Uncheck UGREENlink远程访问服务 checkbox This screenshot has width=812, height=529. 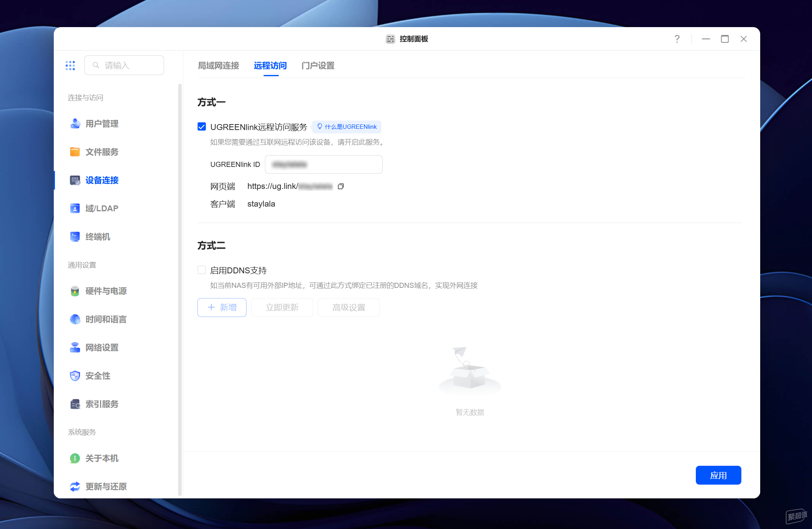point(202,126)
